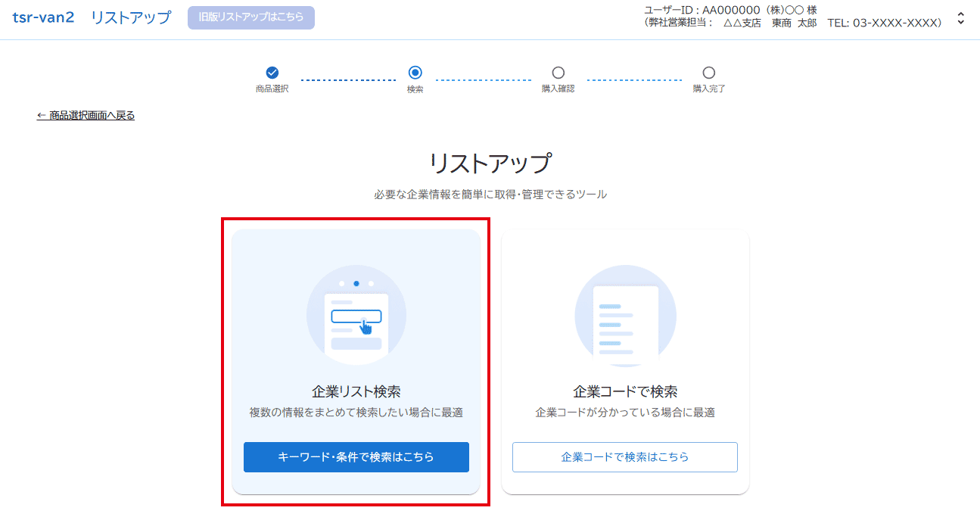Click the 購入完了 step circle
The image size is (980, 517).
(x=708, y=73)
